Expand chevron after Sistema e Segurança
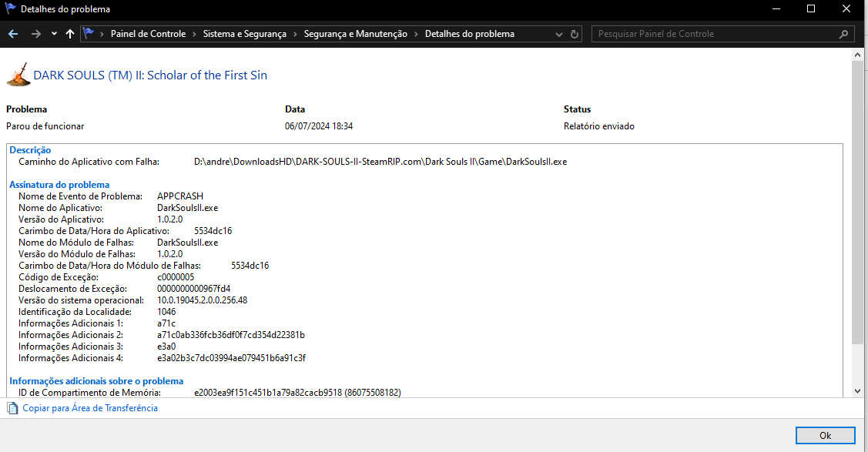The width and height of the screenshot is (868, 452). (295, 35)
